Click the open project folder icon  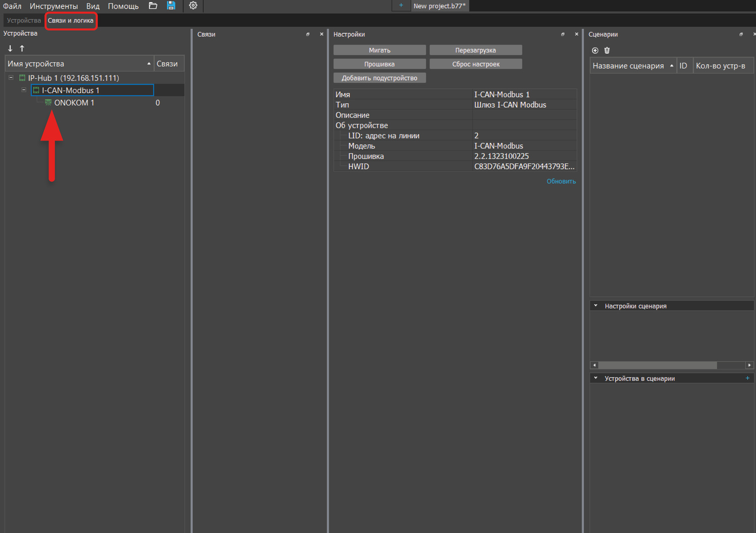153,6
